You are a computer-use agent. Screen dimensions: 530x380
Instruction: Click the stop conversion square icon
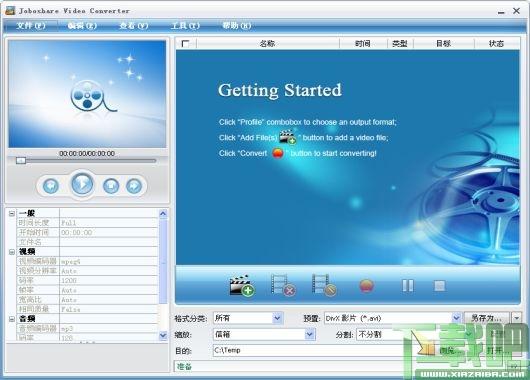coord(439,286)
